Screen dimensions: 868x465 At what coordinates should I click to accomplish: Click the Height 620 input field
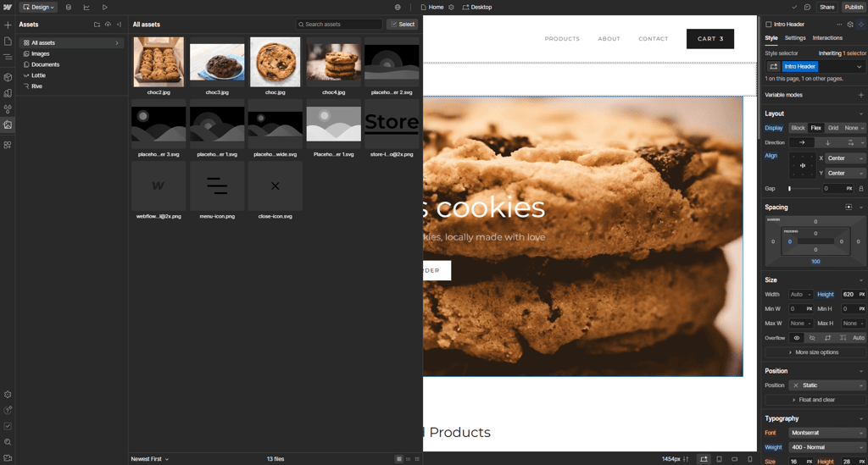tap(848, 295)
